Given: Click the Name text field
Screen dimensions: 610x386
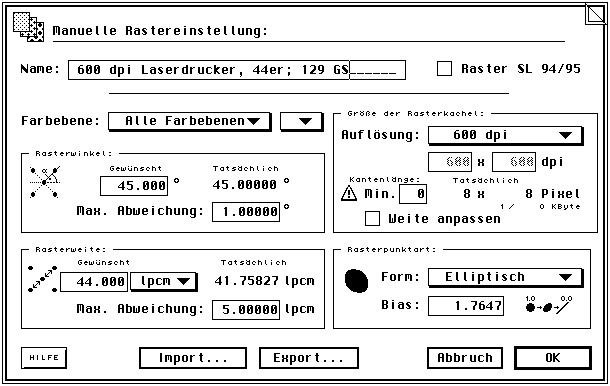Looking at the screenshot, I should coord(237,70).
